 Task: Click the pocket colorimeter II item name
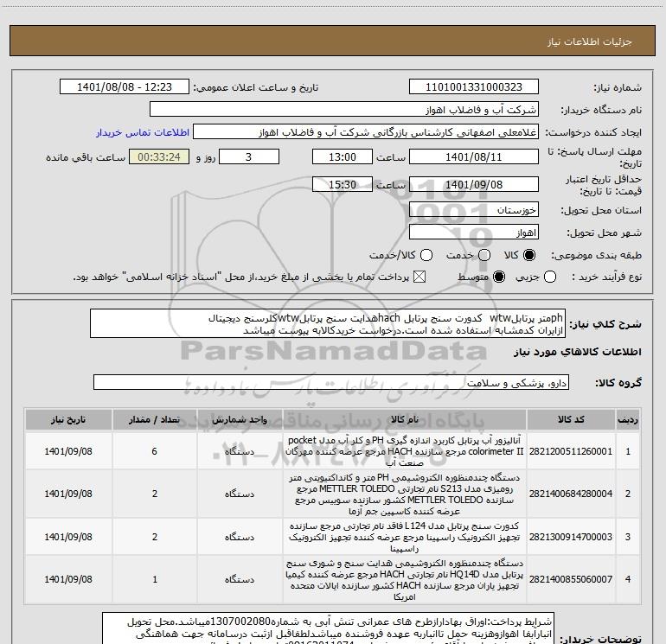coord(405,451)
